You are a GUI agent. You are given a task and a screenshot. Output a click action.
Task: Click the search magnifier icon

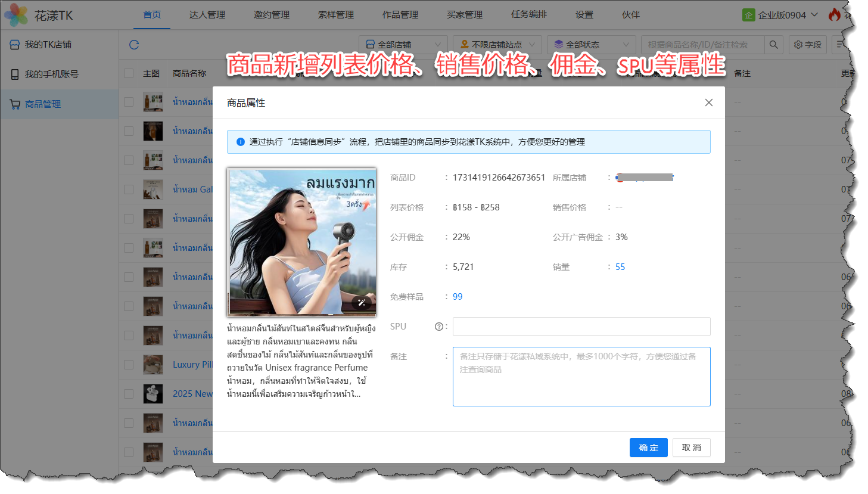point(773,45)
